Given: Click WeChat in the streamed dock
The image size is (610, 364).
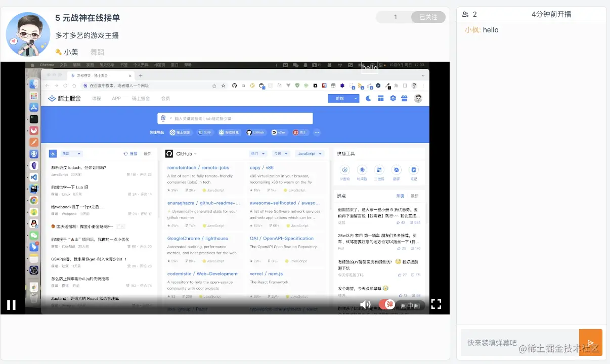Looking at the screenshot, I should tap(34, 236).
